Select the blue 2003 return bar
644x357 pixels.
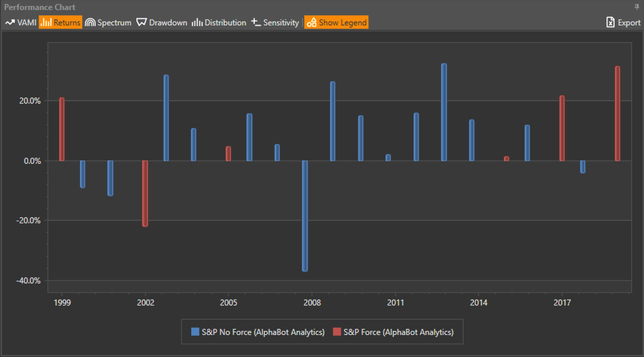(x=166, y=118)
